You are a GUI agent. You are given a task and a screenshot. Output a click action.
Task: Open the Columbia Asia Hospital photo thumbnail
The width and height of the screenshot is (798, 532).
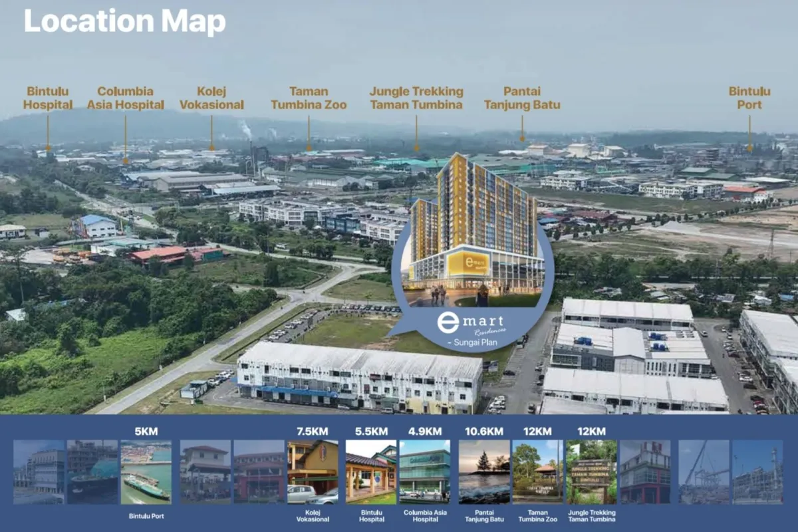tap(425, 471)
